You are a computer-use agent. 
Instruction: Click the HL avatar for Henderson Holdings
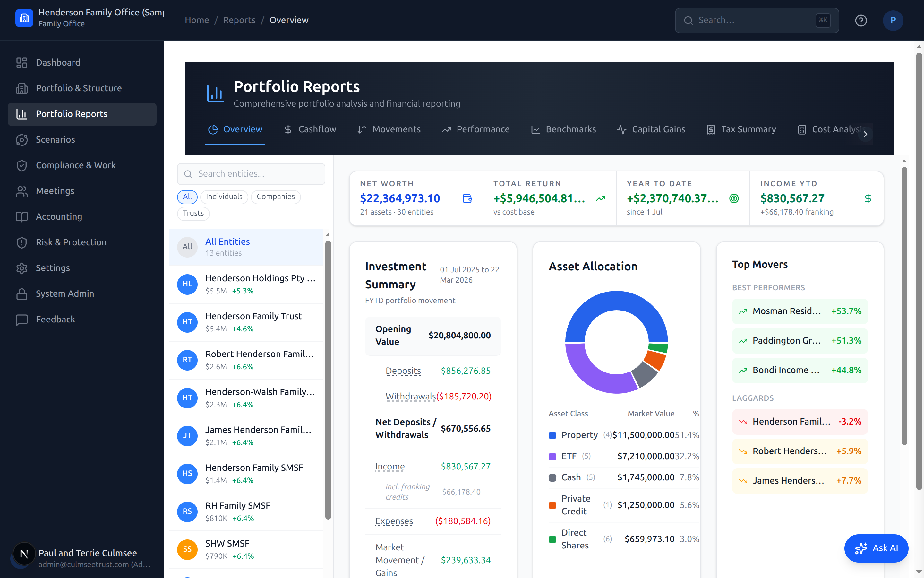click(x=187, y=284)
